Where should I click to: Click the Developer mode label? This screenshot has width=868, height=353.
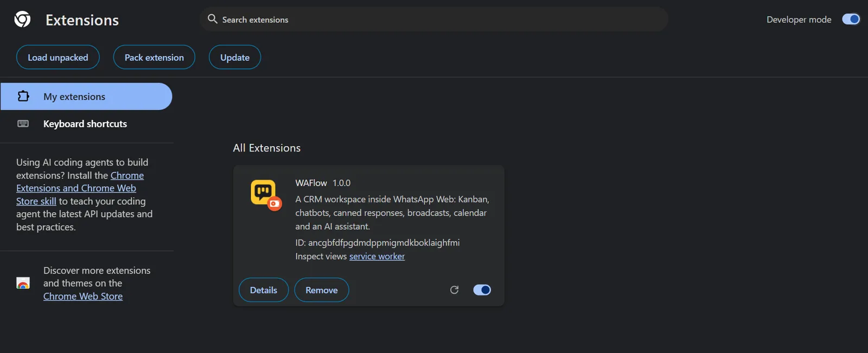point(799,20)
